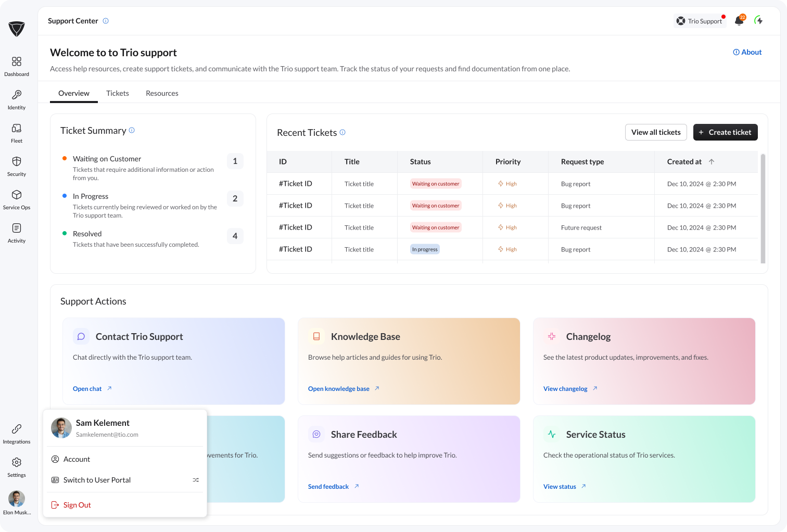The width and height of the screenshot is (787, 532).
Task: Click the notifications bell icon
Action: pyautogui.click(x=739, y=21)
